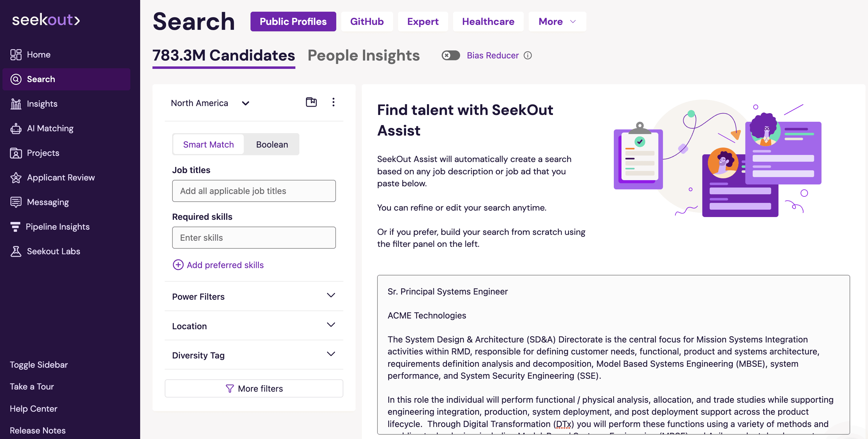Image resolution: width=868 pixels, height=439 pixels.
Task: Click the plus icon for preferred skills
Action: point(178,265)
